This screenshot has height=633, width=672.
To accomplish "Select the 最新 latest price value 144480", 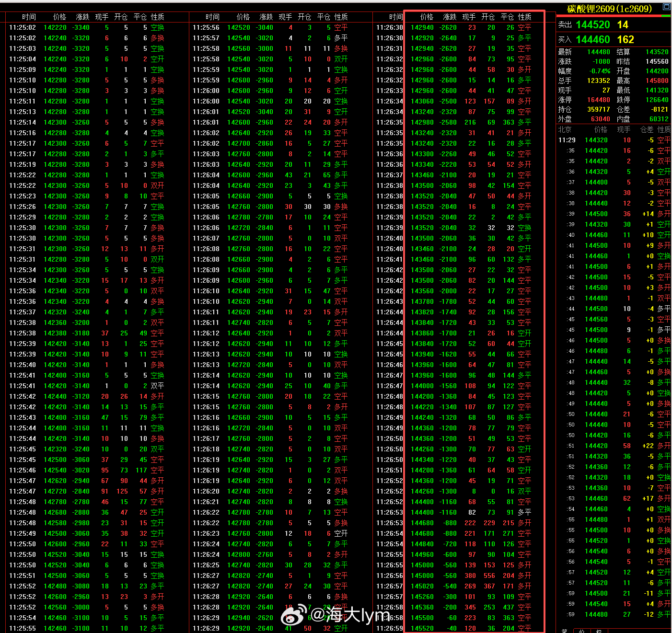I will [598, 52].
